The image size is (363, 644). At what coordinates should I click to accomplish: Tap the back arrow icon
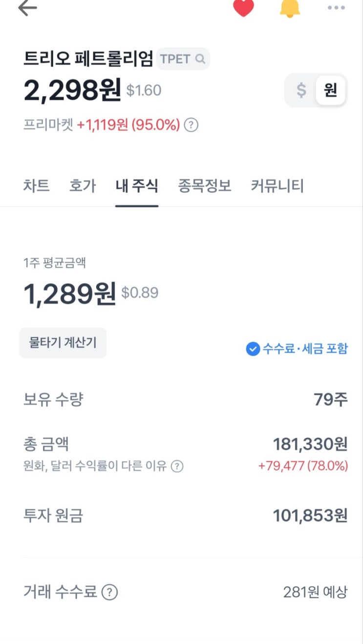[27, 8]
